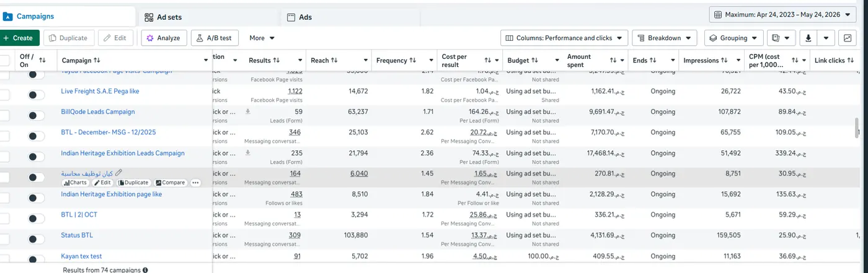Select checkbox for Status BTL row

(4, 239)
